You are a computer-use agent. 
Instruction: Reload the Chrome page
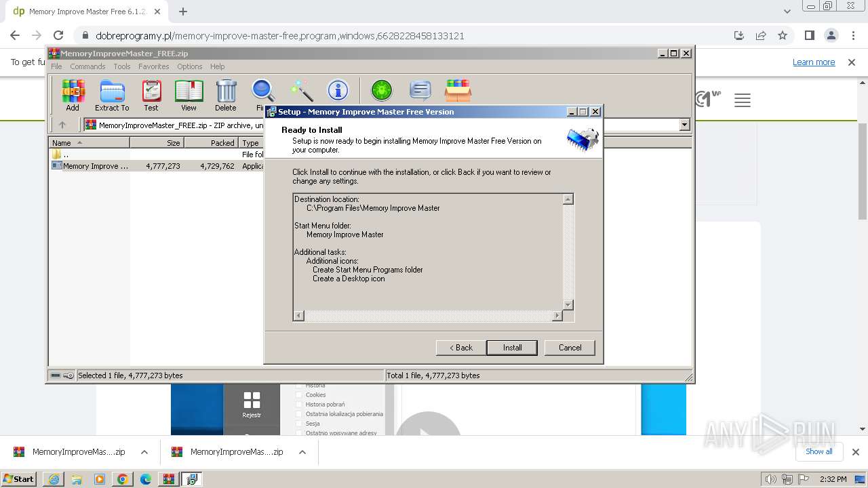click(x=58, y=36)
